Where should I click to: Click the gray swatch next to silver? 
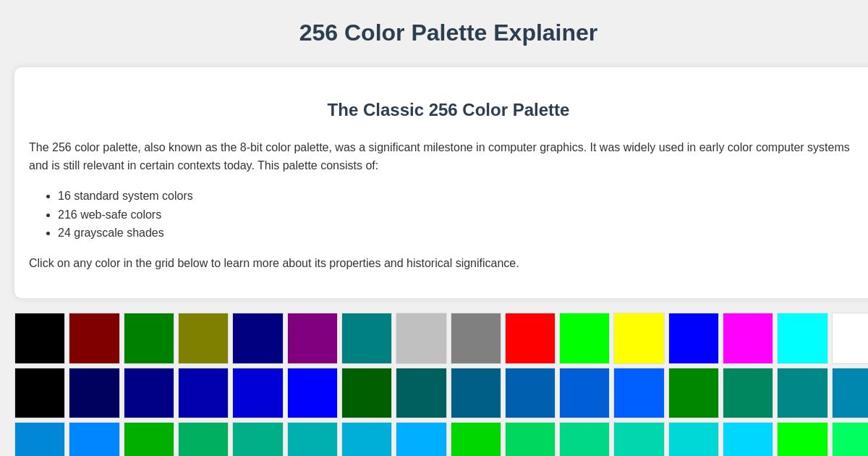tap(476, 338)
